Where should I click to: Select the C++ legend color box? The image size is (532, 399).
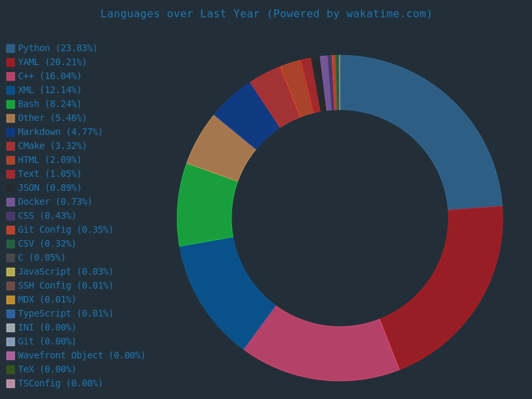point(11,76)
